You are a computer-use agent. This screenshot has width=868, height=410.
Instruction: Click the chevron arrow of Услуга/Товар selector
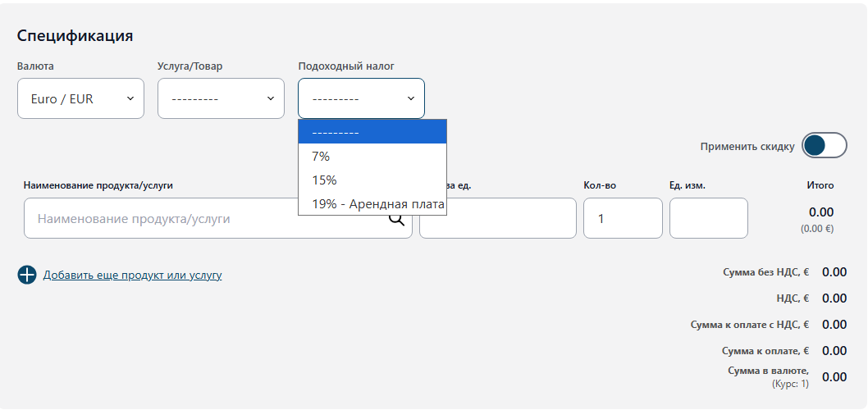[271, 98]
